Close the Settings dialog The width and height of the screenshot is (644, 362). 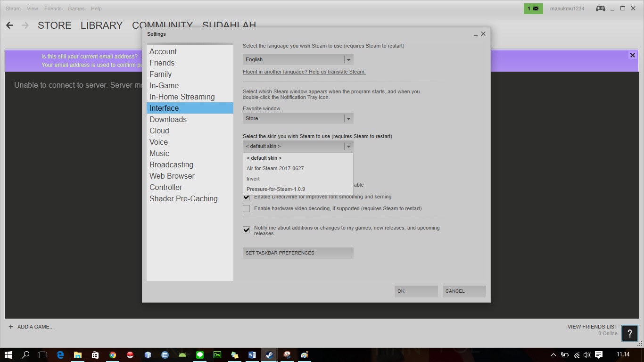pos(483,34)
